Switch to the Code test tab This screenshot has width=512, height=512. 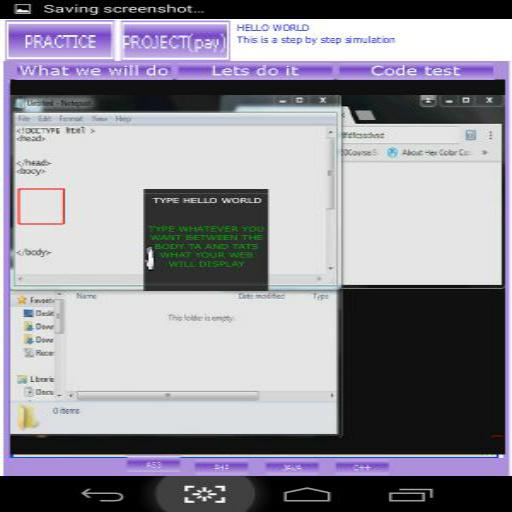click(416, 71)
